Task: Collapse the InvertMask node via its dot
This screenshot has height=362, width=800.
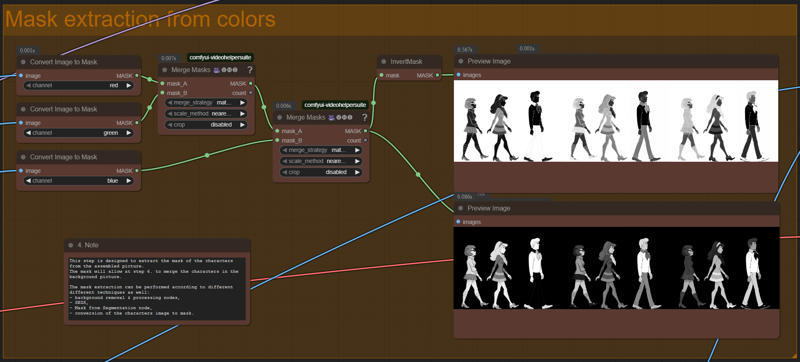Action: click(384, 62)
